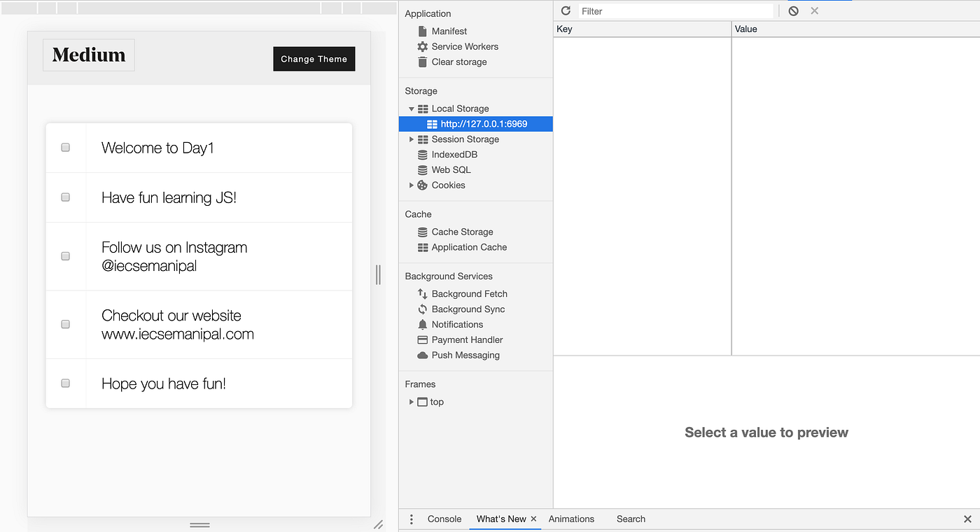This screenshot has width=980, height=532.
Task: Click the refresh storage icon
Action: click(566, 11)
